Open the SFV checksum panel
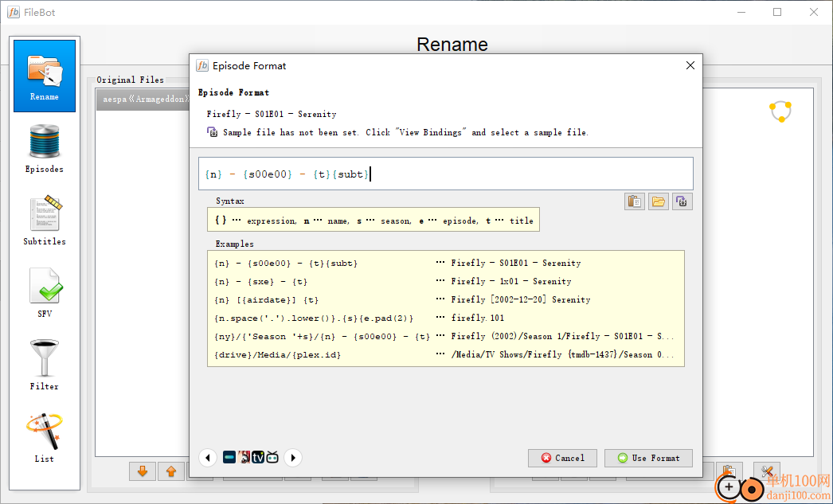Viewport: 833px width, 504px height. click(x=45, y=293)
